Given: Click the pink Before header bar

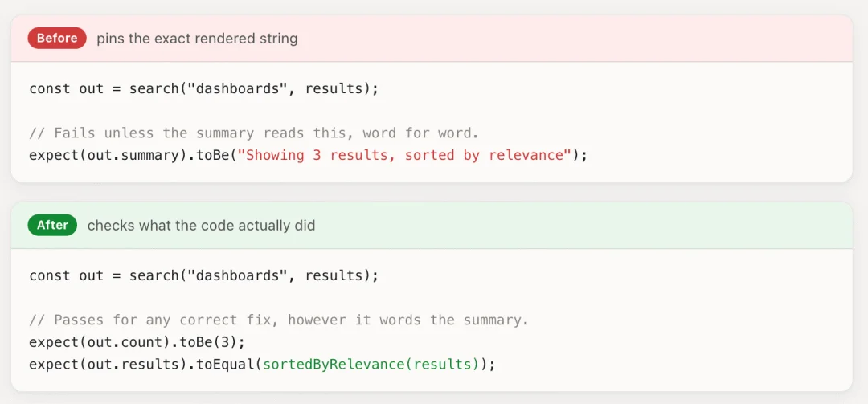Looking at the screenshot, I should (x=432, y=39).
